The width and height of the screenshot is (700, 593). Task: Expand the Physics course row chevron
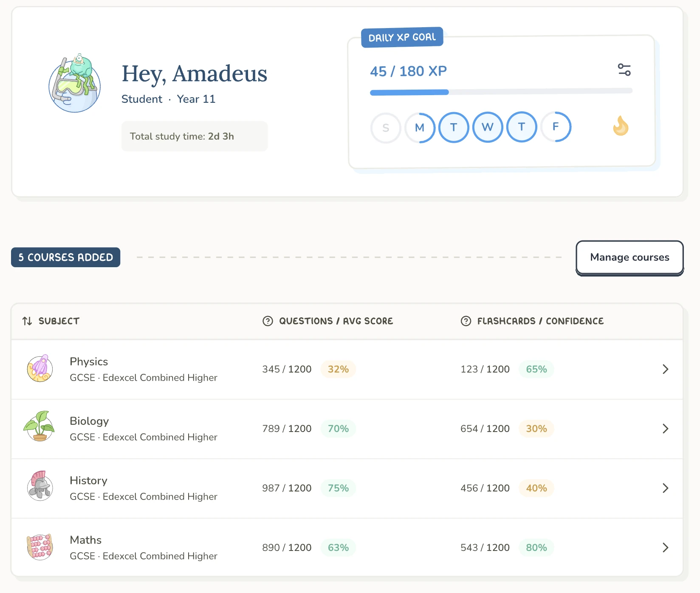665,369
